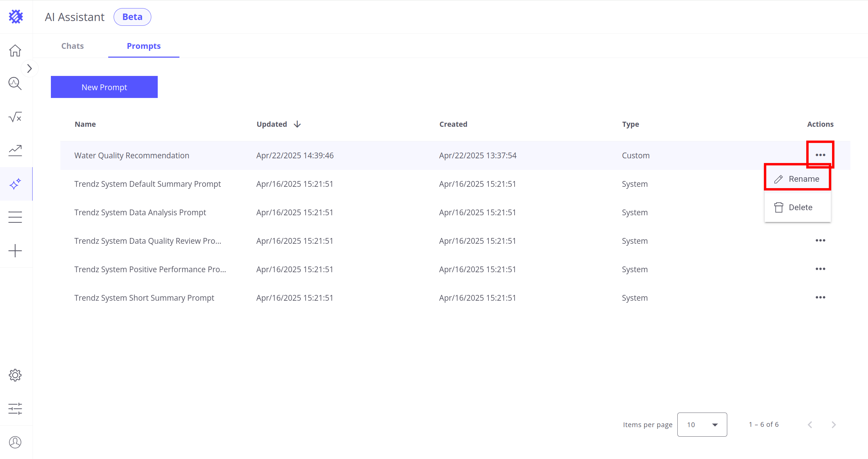Open the hamburger list sidebar icon
Screen dimensions: 868x459
pos(15,217)
